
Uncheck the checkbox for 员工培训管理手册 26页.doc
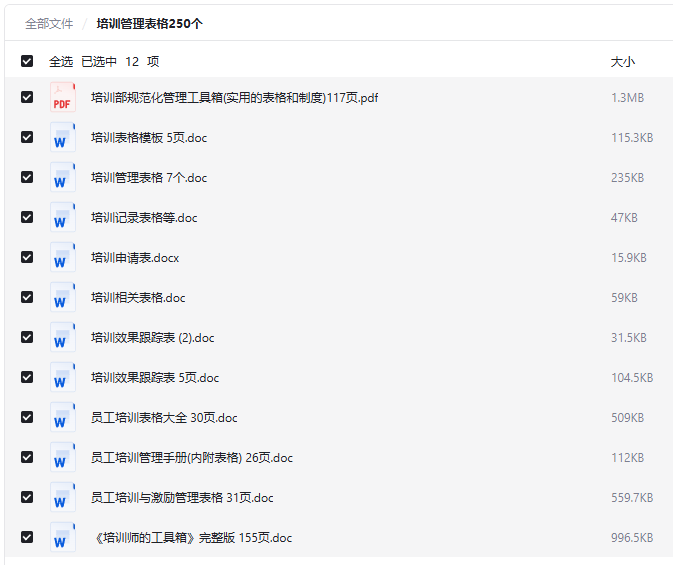point(27,456)
